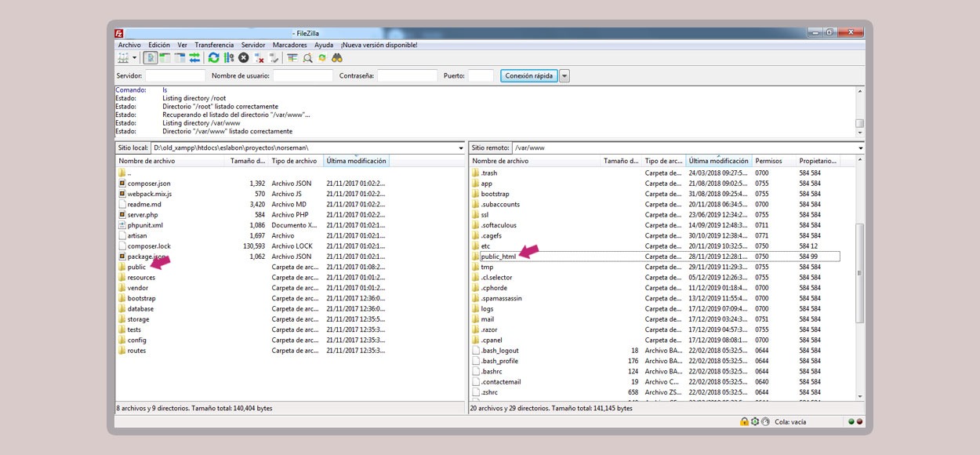Sort remote files by Última modificación
Image resolution: width=980 pixels, height=455 pixels.
click(x=719, y=161)
